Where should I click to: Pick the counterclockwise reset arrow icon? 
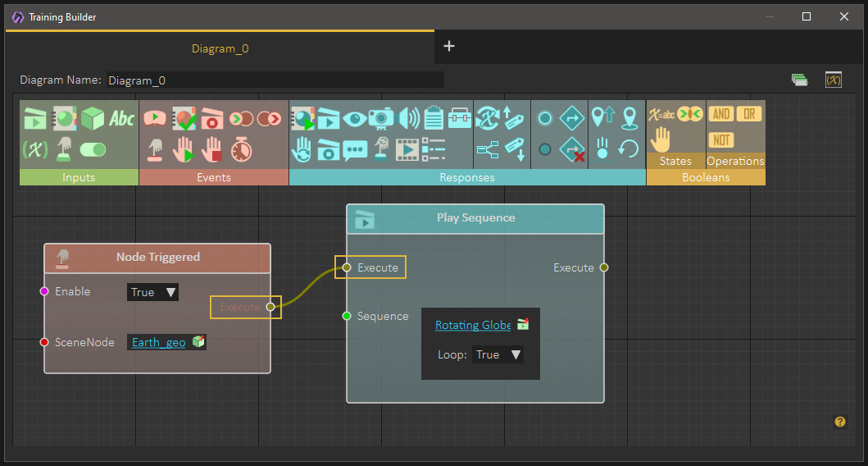tap(629, 149)
